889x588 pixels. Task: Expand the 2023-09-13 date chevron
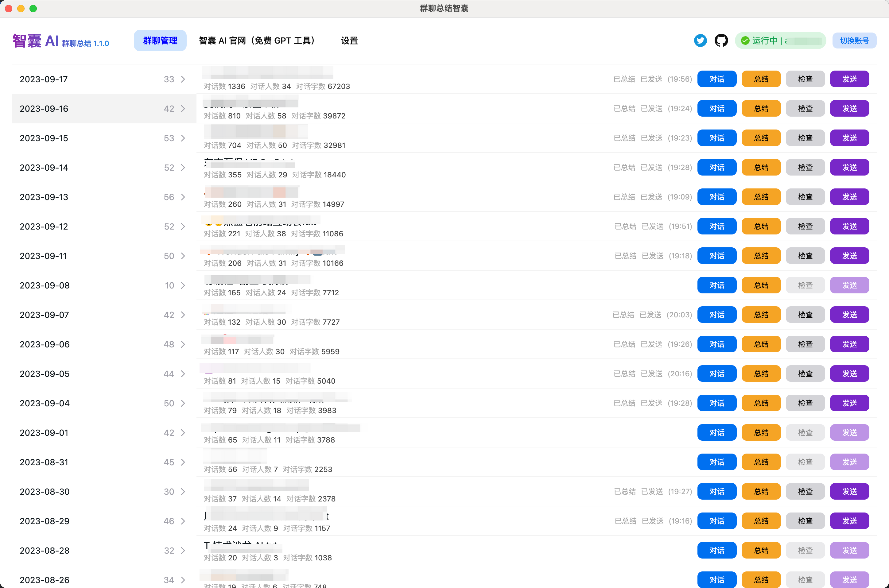click(183, 197)
